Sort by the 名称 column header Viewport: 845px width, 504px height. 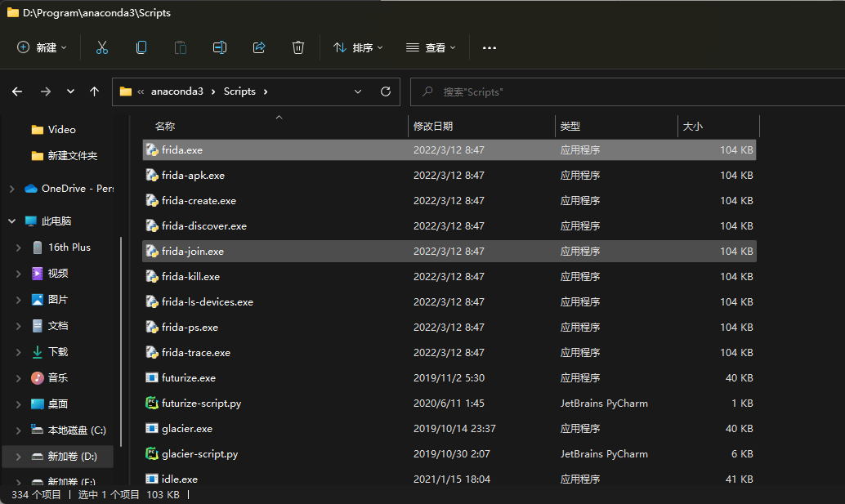point(165,126)
